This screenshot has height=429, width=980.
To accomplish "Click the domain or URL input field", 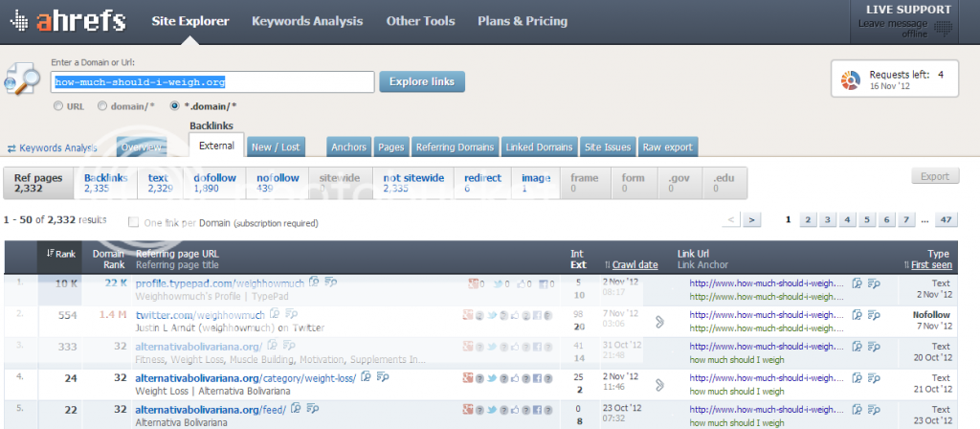I will pyautogui.click(x=212, y=81).
